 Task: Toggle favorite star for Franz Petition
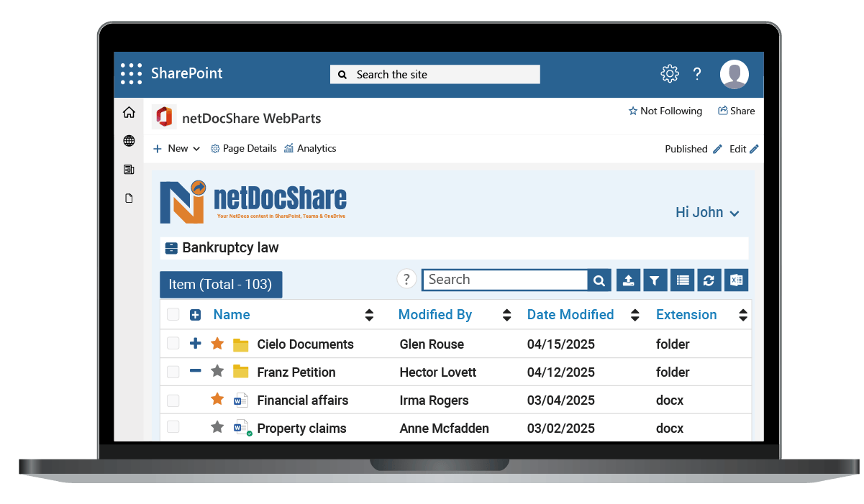click(217, 372)
